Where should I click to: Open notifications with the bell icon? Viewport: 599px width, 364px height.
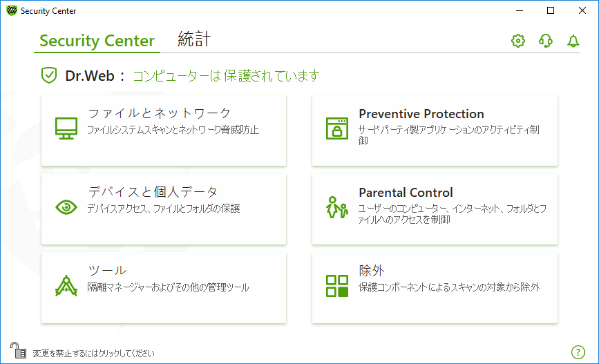[573, 41]
